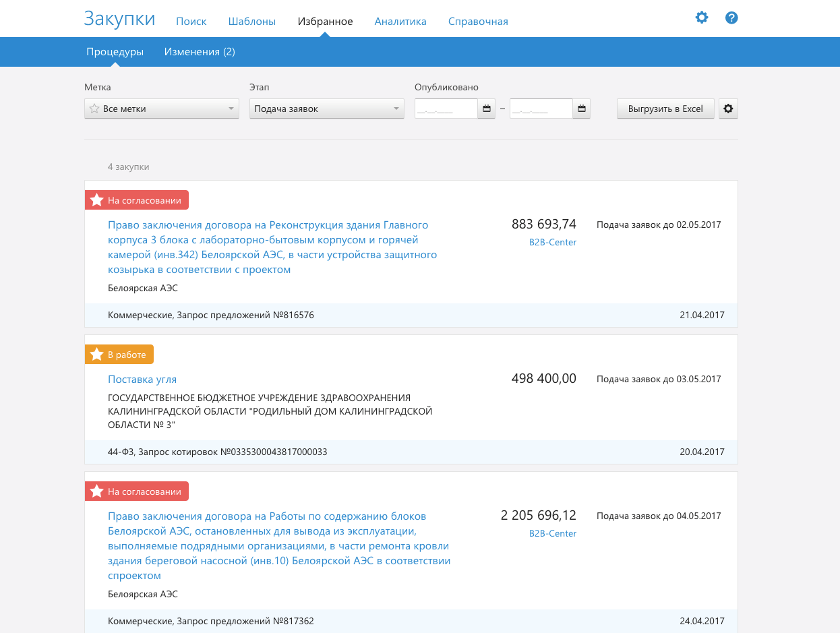This screenshot has width=840, height=633.
Task: Click 'Подача заявок до 02.05.2017' text
Action: 659,225
